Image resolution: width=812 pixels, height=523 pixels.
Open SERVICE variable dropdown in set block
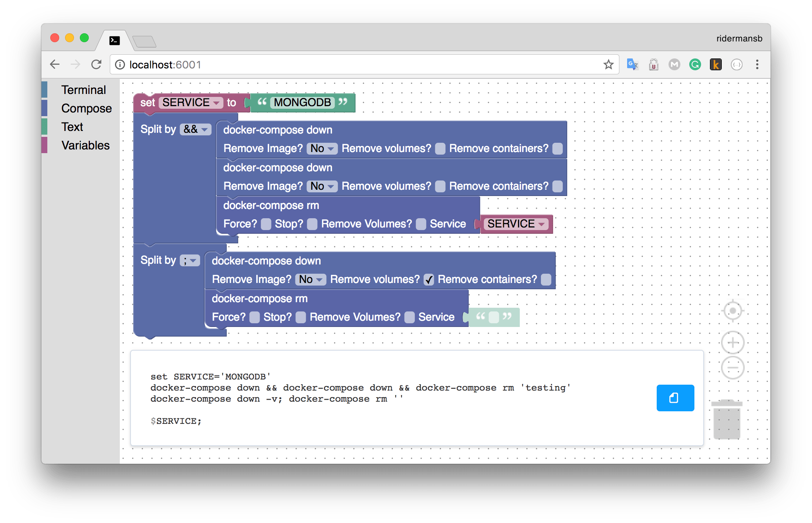tap(191, 102)
